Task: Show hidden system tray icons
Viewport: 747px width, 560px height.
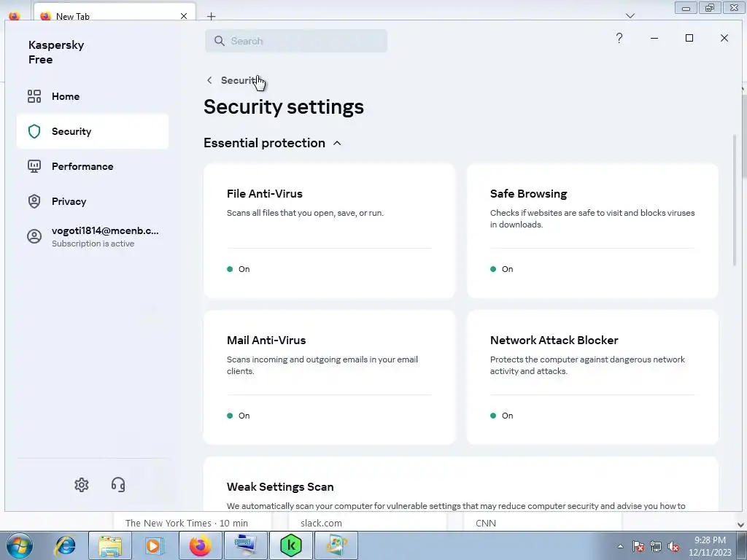Action: [620, 546]
